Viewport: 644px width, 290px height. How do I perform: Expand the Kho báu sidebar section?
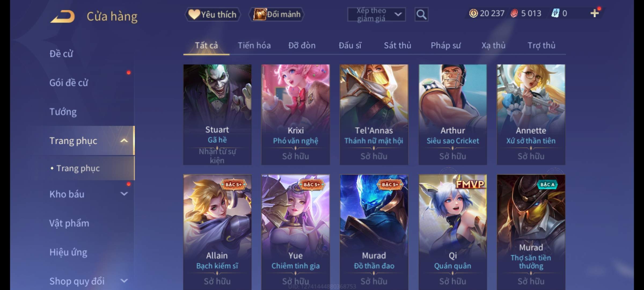(x=124, y=194)
